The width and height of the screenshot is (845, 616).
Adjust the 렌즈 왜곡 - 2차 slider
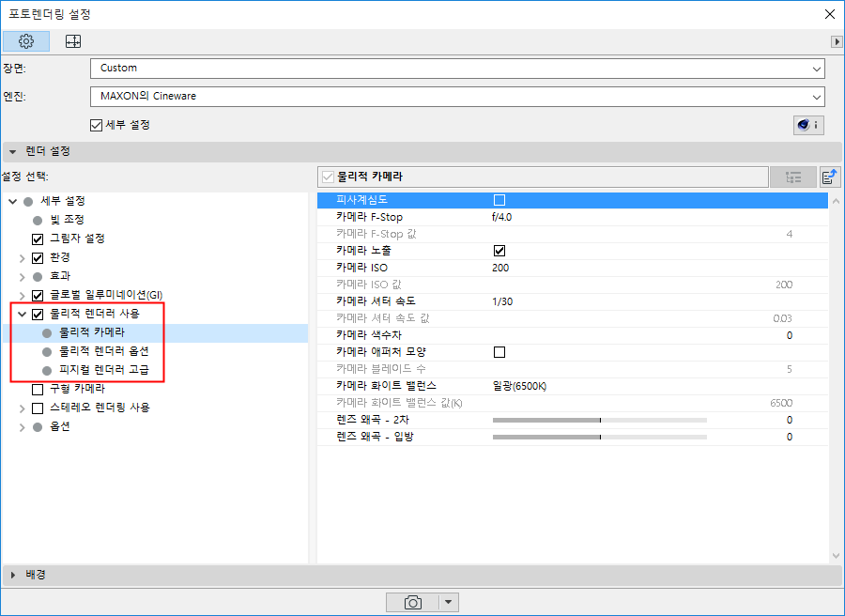click(x=599, y=420)
